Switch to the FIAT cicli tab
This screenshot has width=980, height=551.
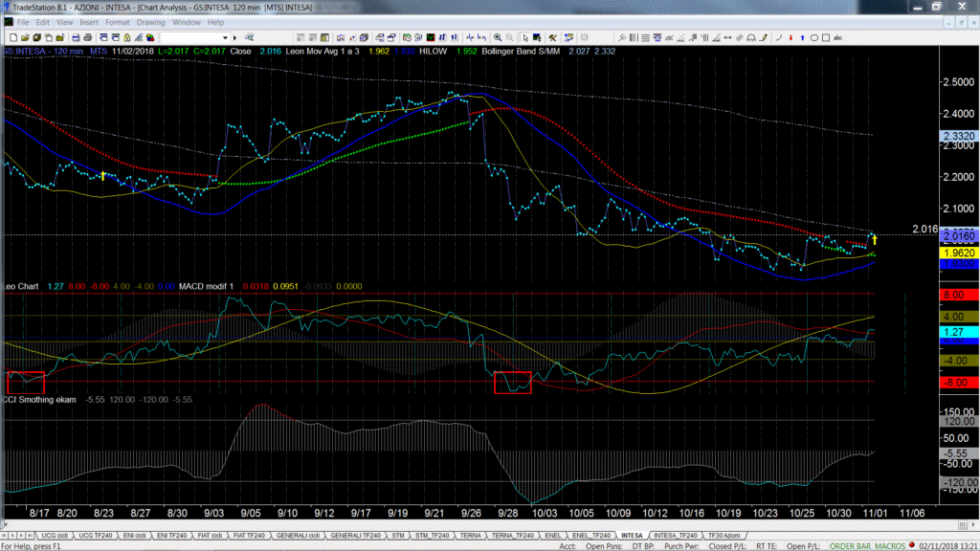(210, 536)
